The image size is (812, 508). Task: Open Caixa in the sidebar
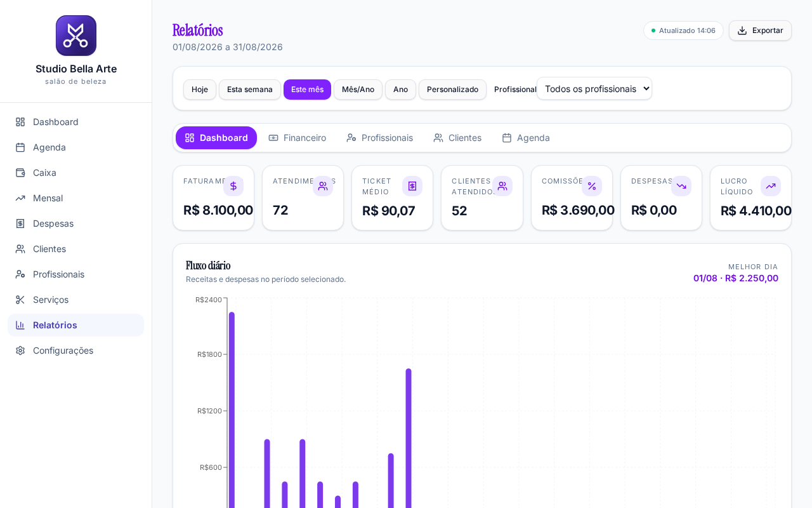coord(76,173)
